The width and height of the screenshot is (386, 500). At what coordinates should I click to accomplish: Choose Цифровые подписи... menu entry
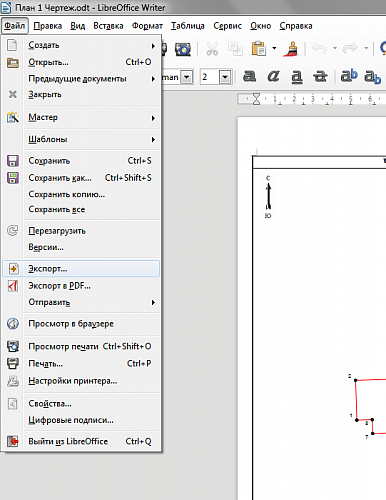point(81,420)
